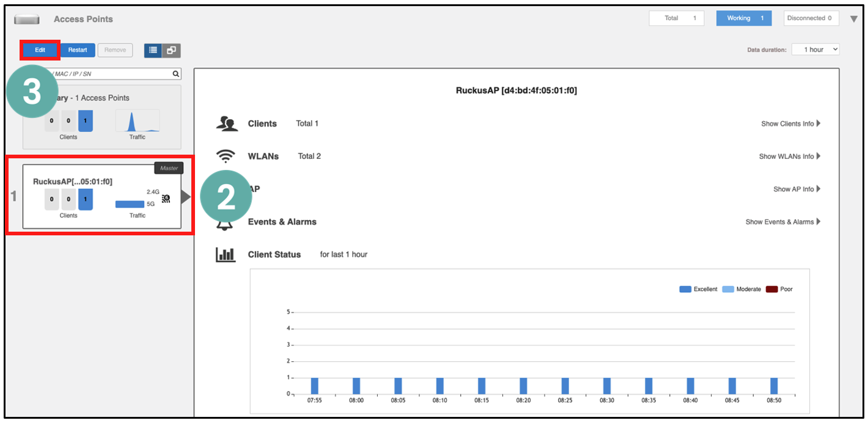Expand Show WLANs Info
Viewport: 868px width, 423px height.
pyautogui.click(x=789, y=156)
